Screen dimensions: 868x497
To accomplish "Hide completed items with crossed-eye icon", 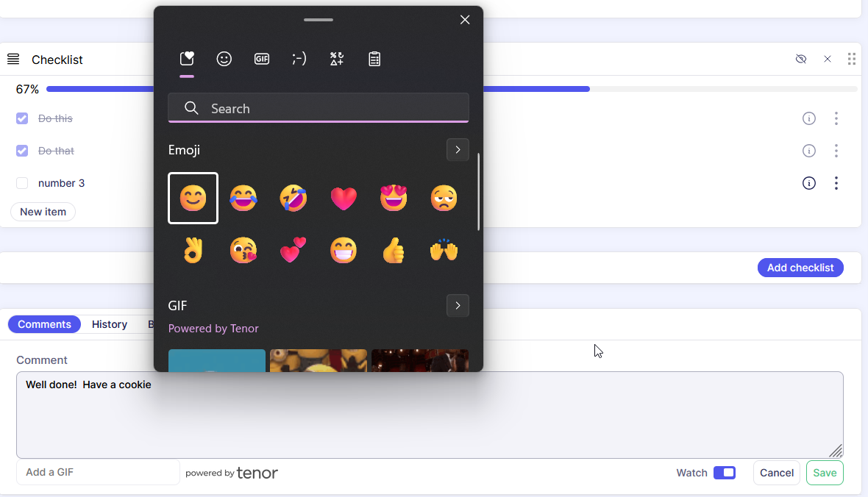I will point(801,60).
